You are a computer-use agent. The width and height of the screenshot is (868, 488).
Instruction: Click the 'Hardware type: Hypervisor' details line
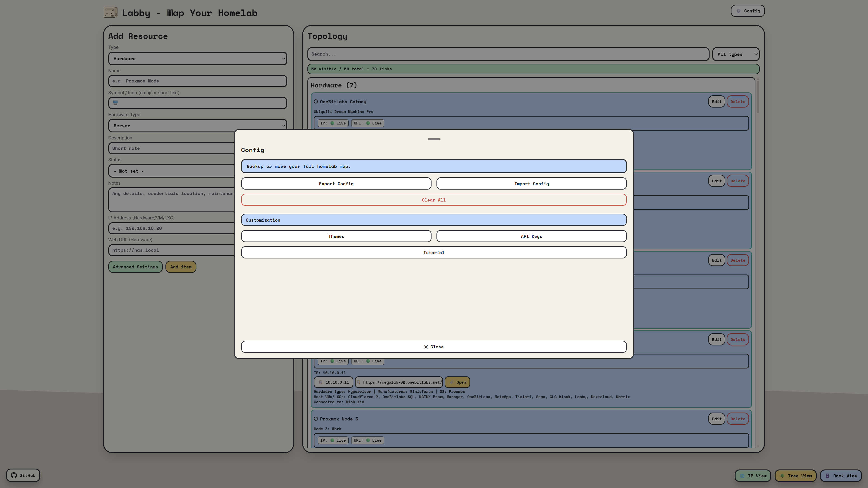389,392
